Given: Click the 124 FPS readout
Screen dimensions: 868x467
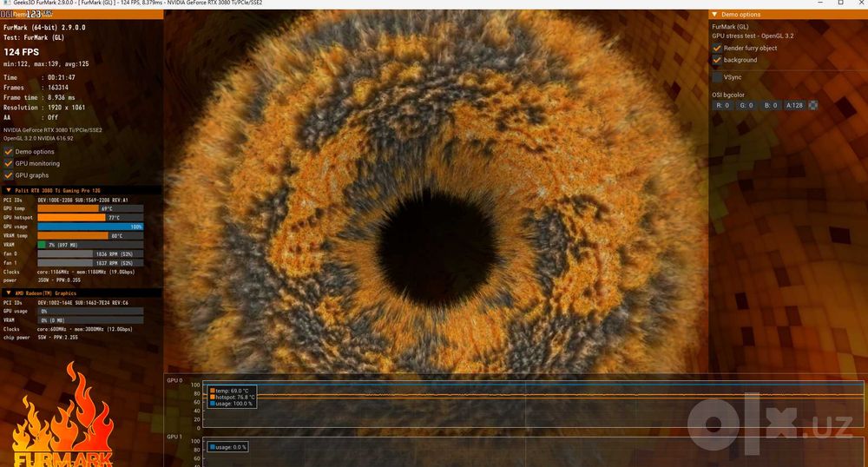Looking at the screenshot, I should tap(22, 52).
